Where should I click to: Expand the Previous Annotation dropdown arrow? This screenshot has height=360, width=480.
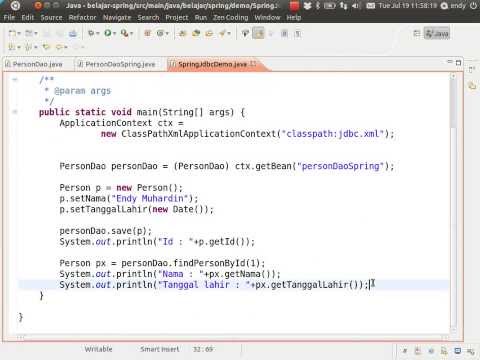(x=36, y=47)
